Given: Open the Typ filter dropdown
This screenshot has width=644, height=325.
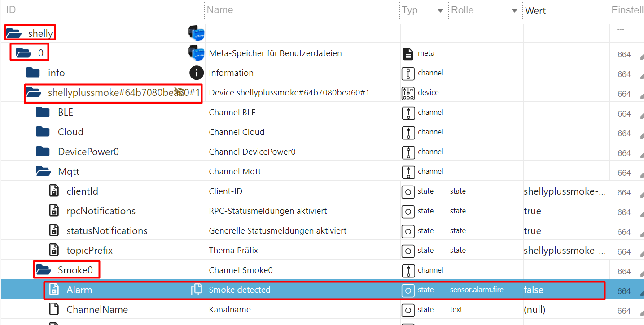Looking at the screenshot, I should [440, 11].
